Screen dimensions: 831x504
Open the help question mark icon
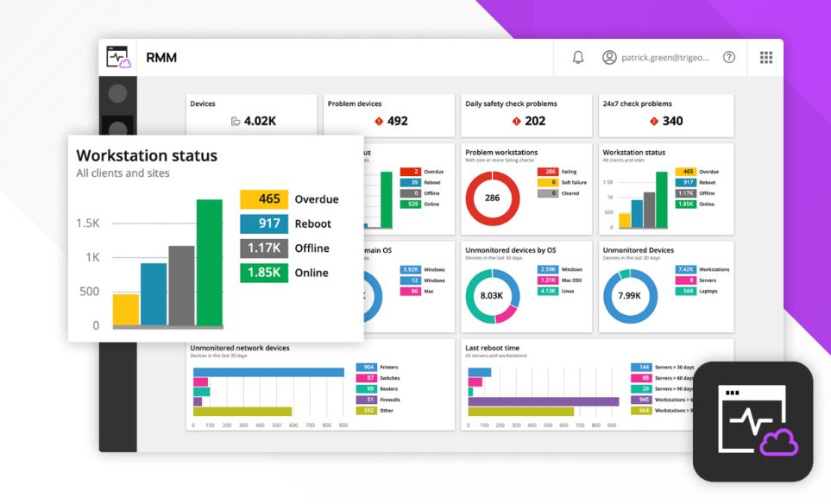729,57
